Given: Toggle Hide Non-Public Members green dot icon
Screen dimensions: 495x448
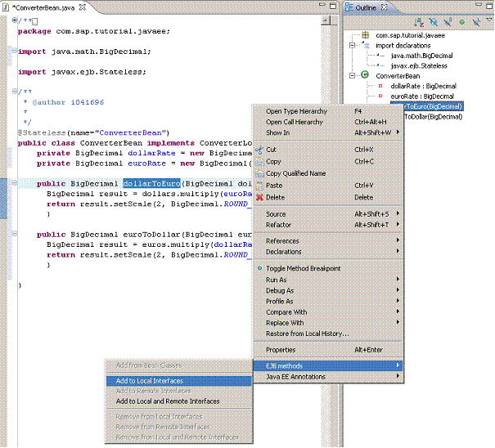Looking at the screenshot, I should click(461, 23).
